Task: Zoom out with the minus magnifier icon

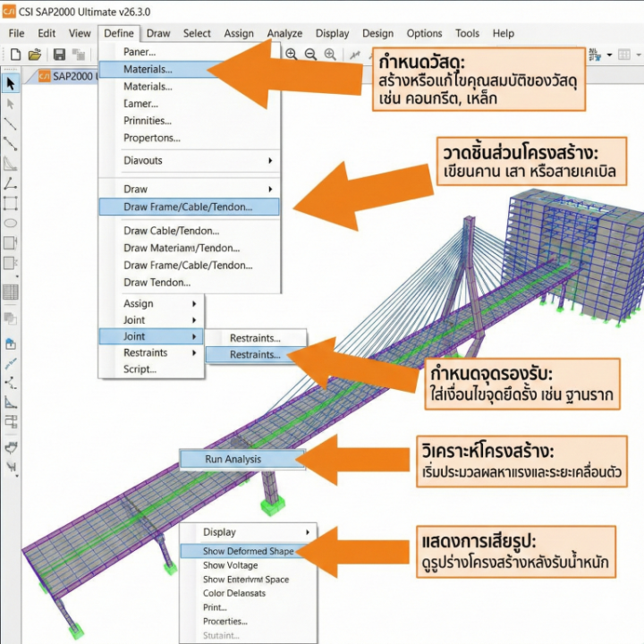Action: pos(310,55)
